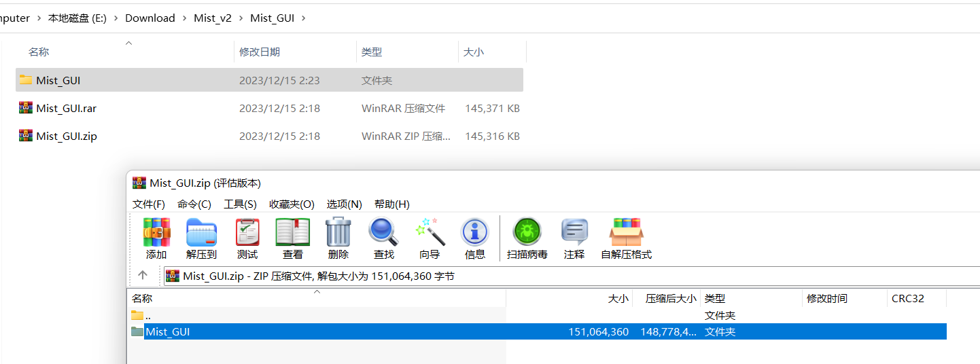Navigate to 本地磁盘 (E:) in breadcrumb

click(77, 18)
